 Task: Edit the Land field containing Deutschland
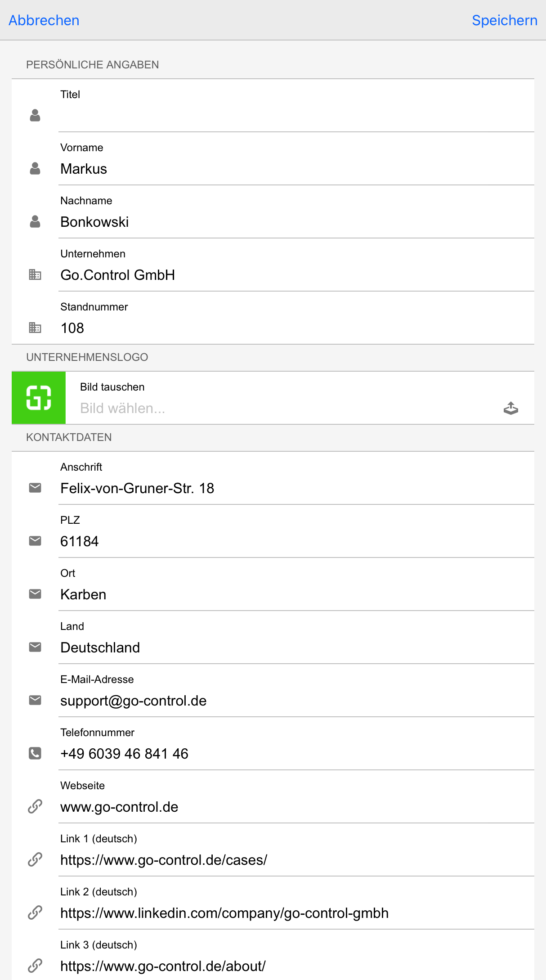coord(296,647)
